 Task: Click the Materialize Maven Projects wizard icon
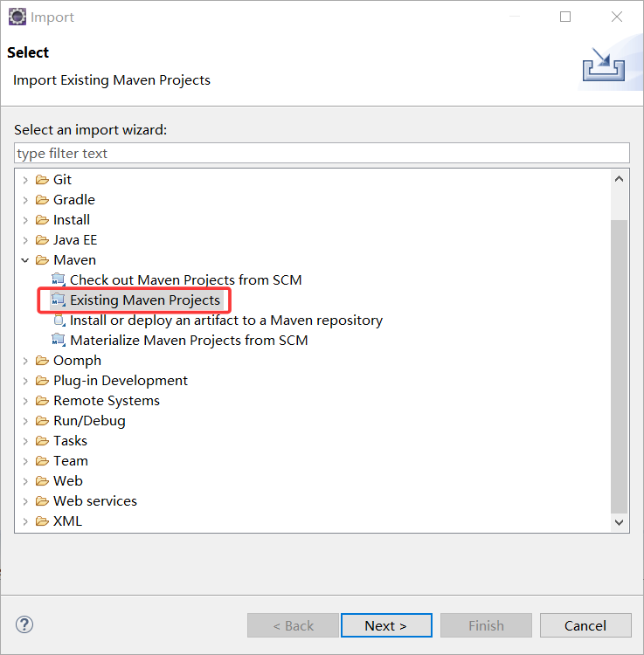click(59, 340)
